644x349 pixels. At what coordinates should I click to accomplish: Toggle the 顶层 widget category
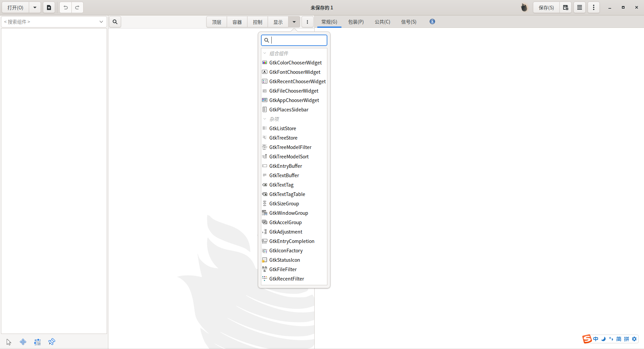(x=216, y=21)
